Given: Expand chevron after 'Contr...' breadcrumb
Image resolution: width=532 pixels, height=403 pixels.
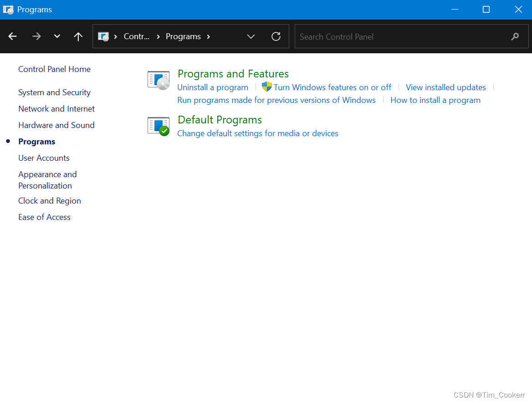Looking at the screenshot, I should click(158, 36).
